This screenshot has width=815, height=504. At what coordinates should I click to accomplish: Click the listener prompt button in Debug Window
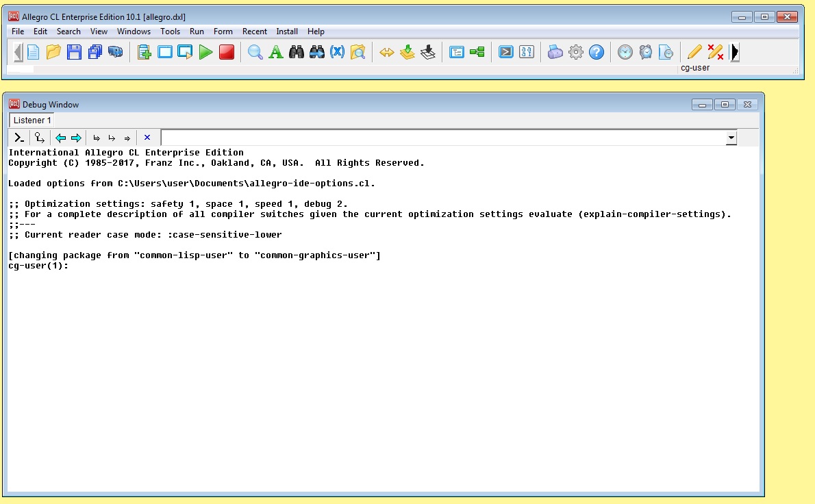[20, 138]
